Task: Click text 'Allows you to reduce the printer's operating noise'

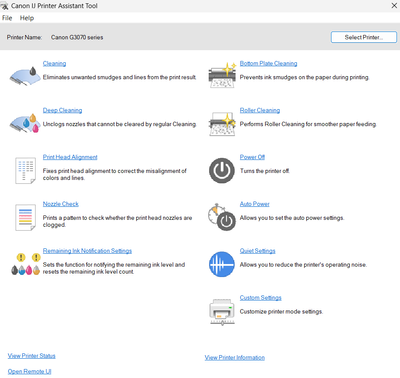Action: (x=303, y=265)
